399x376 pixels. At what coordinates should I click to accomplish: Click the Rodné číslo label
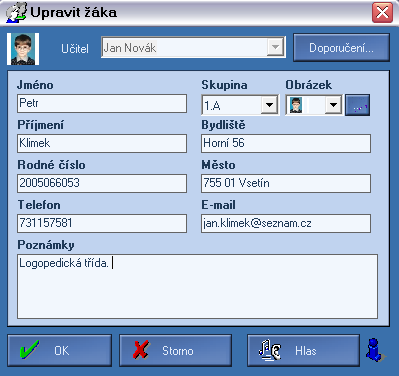(x=51, y=165)
